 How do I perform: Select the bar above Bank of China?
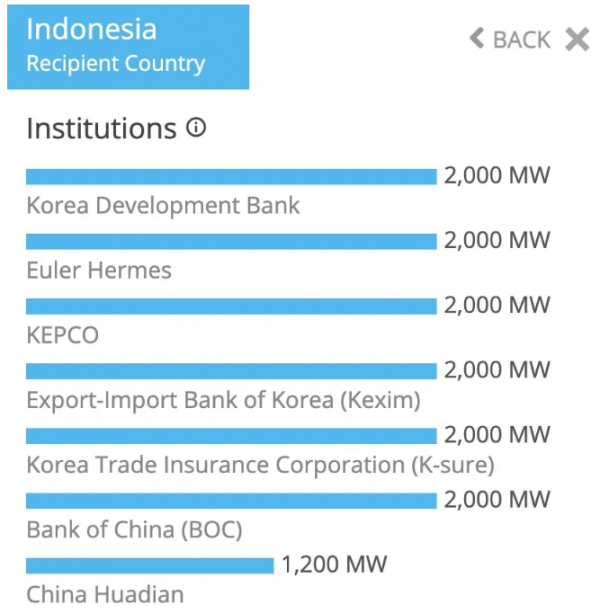click(231, 500)
